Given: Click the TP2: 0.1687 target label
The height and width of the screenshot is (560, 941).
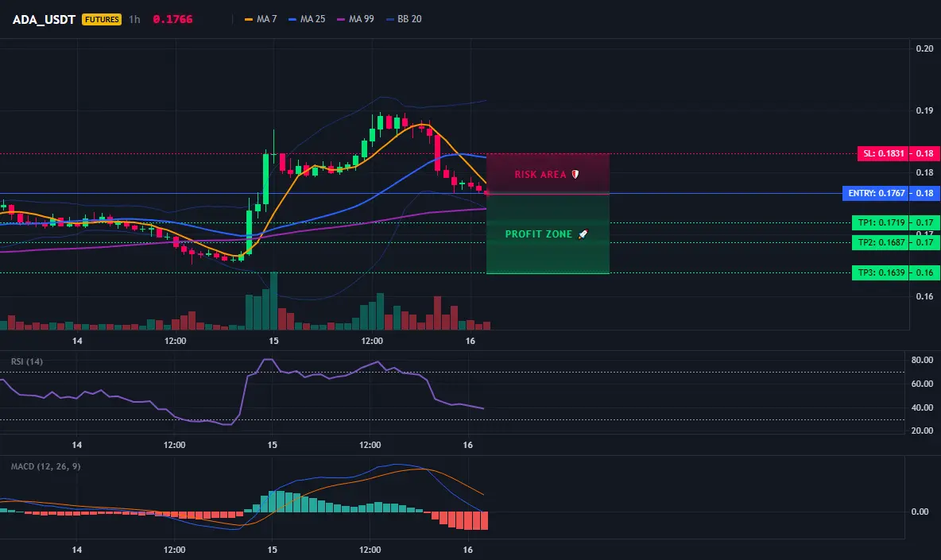Looking at the screenshot, I should point(881,242).
